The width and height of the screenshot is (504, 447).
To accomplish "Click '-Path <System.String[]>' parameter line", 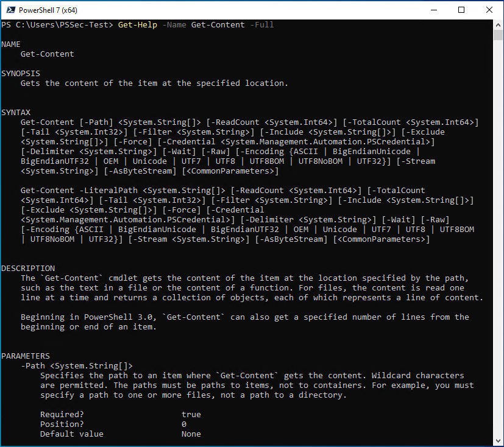I will click(x=77, y=366).
